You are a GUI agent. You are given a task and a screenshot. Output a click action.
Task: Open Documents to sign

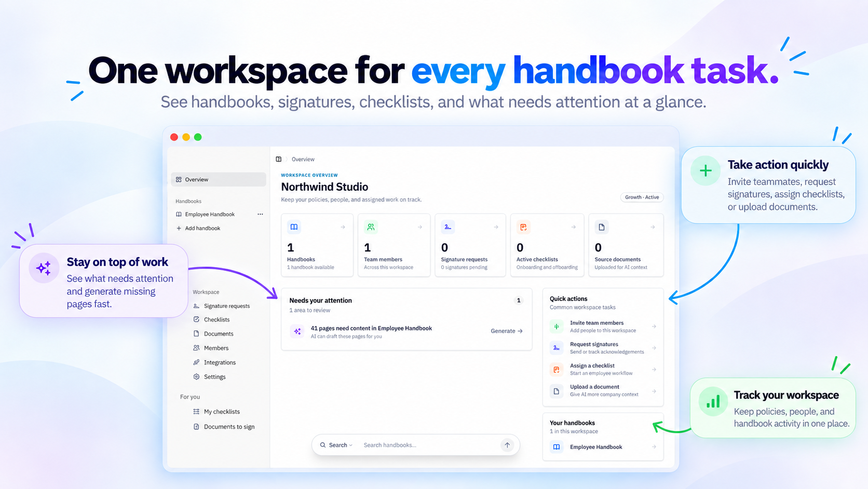[x=224, y=427]
